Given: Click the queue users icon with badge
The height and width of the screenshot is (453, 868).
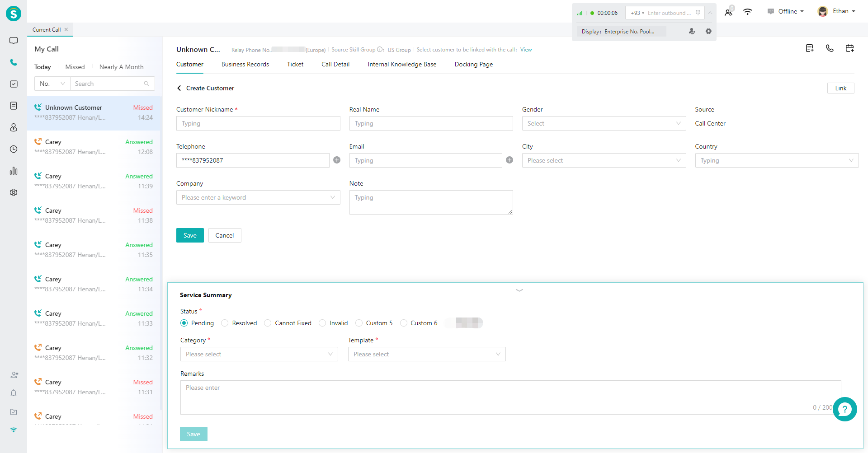Looking at the screenshot, I should pos(729,12).
